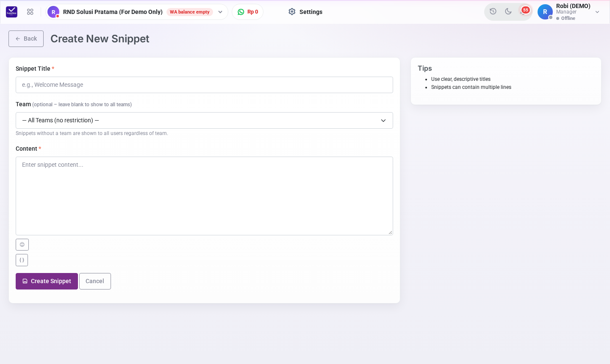Expand the workspace switcher chevron

tap(220, 12)
